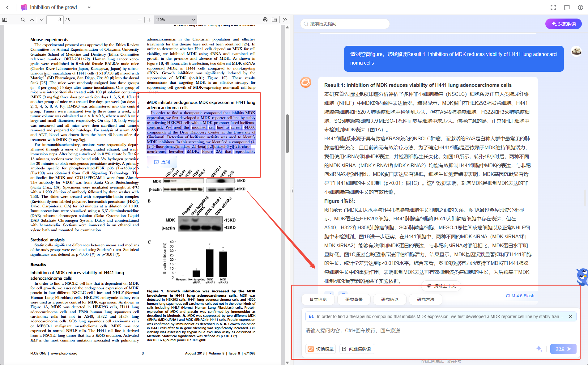Viewport: 588px width, 365px height.
Task: Click the GLM 4.5 Flash model label
Action: point(520,296)
